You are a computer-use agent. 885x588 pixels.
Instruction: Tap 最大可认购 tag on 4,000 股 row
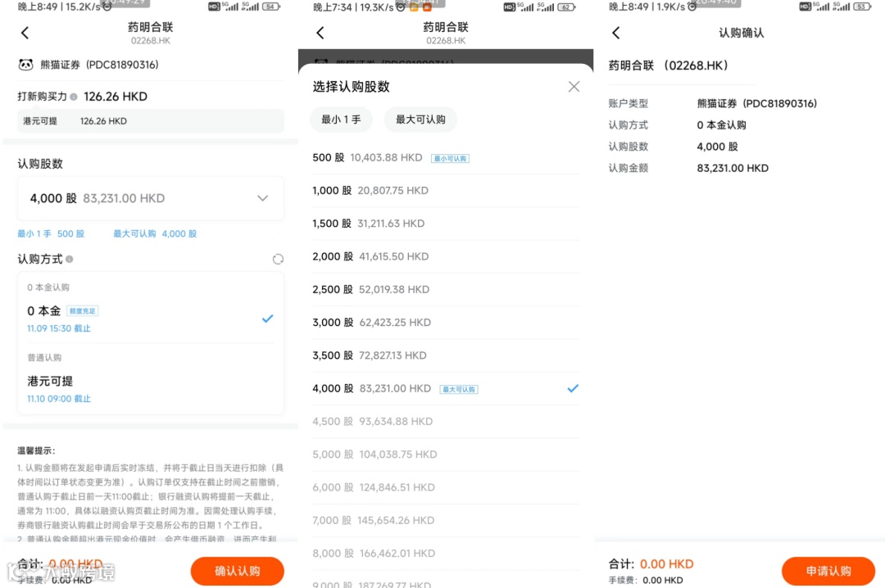(459, 389)
